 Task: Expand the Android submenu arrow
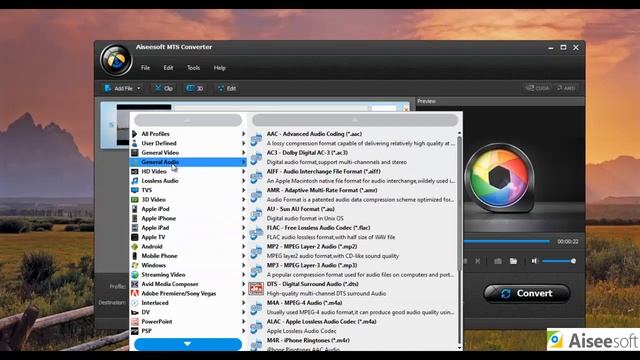point(243,247)
